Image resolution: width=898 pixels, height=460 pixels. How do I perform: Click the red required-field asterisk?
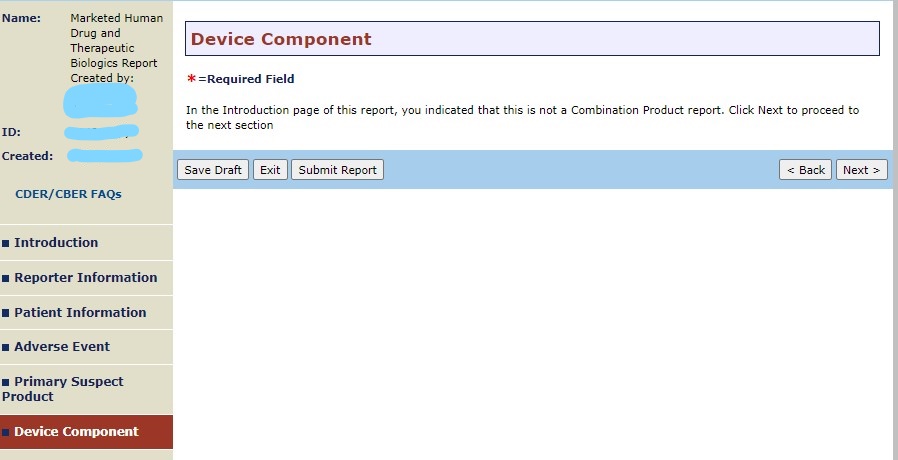point(191,79)
